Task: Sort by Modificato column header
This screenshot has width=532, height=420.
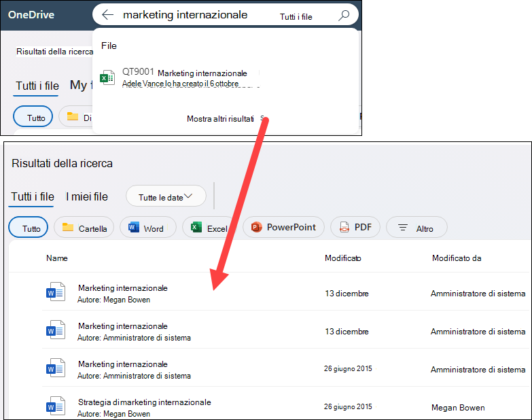Action: coord(343,258)
